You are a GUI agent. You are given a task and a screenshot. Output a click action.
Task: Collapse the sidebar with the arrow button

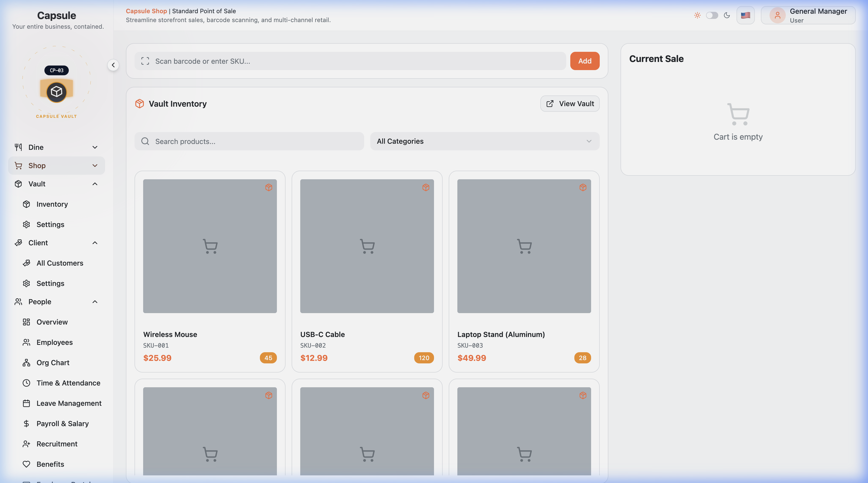[x=113, y=65]
